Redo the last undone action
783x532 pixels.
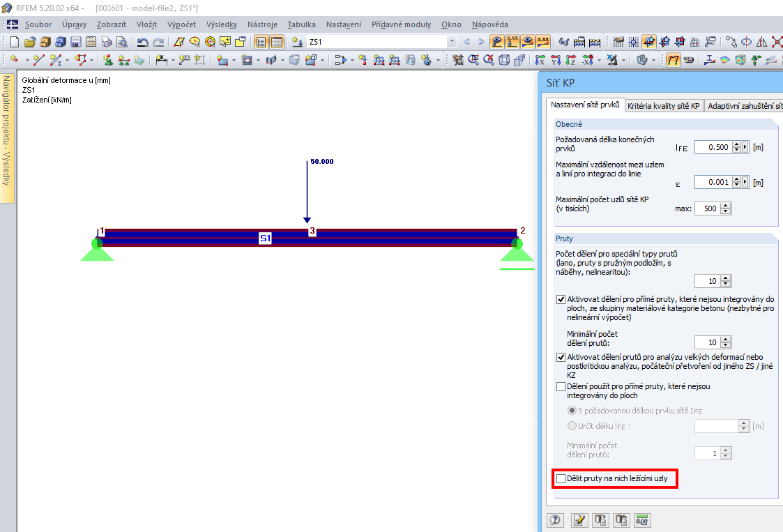click(x=158, y=42)
